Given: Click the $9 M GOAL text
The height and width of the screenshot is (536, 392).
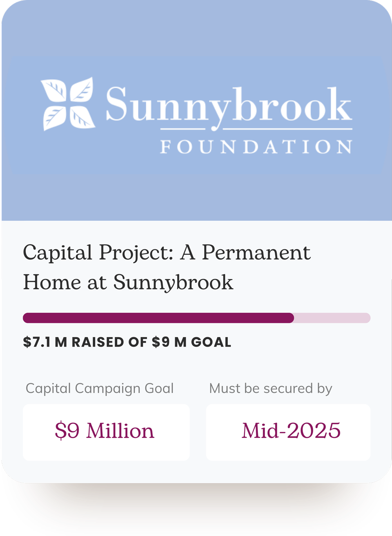Looking at the screenshot, I should click(191, 342).
